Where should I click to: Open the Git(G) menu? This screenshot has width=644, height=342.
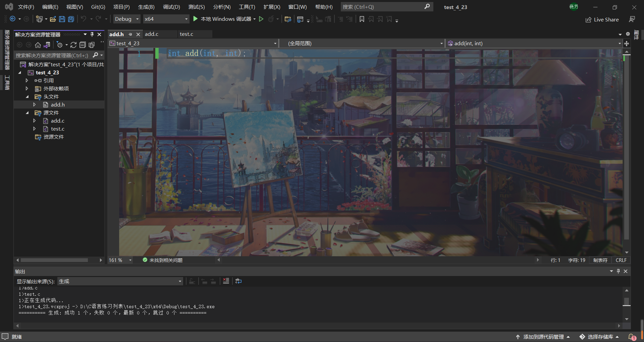point(98,7)
